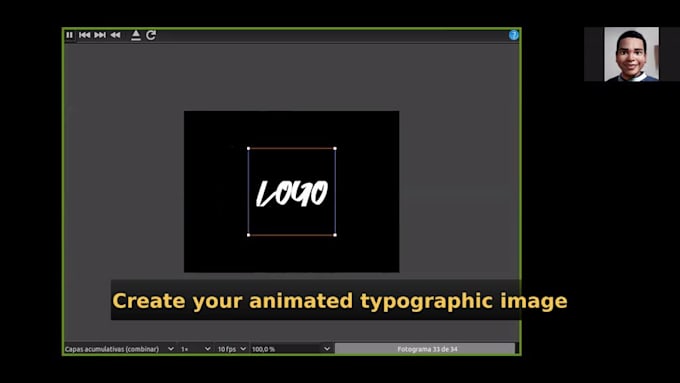Open the 10 fps frame rate dropdown
The image size is (680, 383).
[x=232, y=349]
